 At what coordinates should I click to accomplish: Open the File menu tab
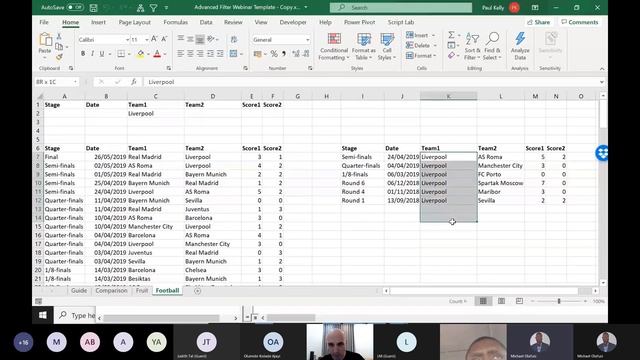tap(44, 22)
